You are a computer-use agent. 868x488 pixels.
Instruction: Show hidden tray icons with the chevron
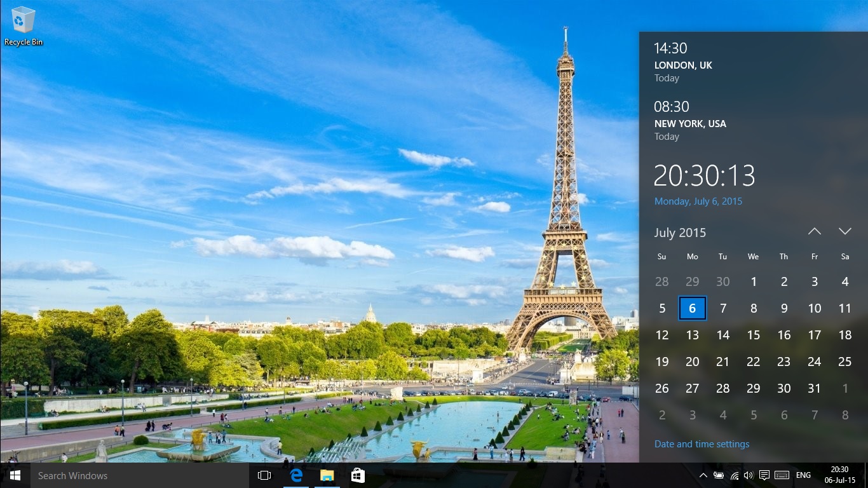703,475
